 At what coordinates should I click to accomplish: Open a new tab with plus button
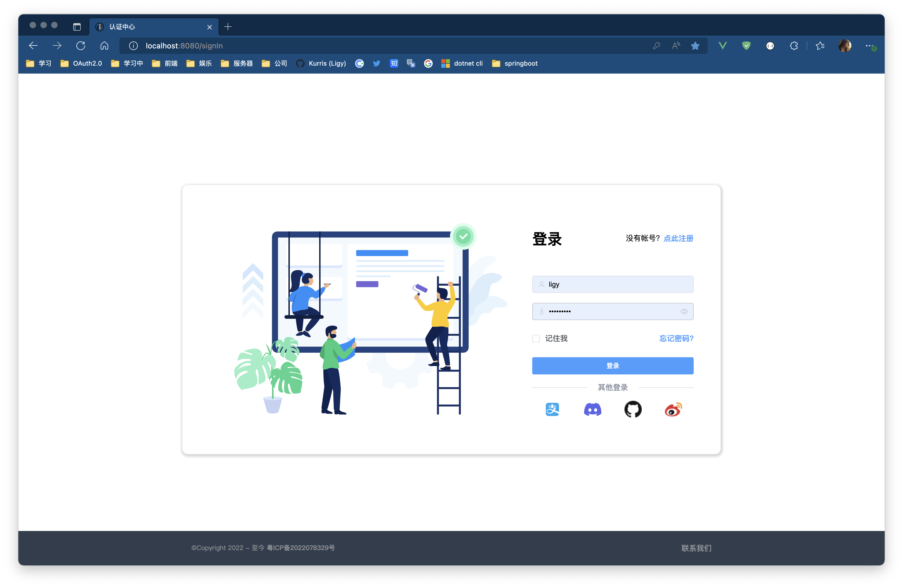pos(228,27)
